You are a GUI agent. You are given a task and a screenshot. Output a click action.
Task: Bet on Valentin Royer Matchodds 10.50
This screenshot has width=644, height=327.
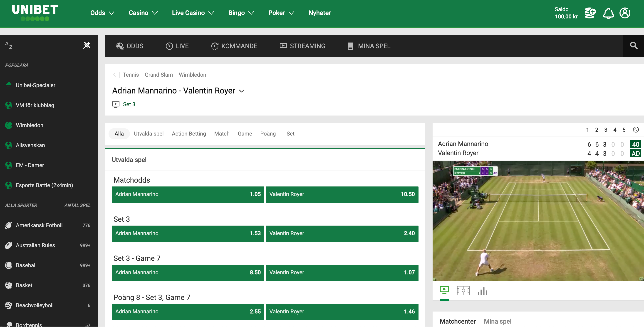(342, 195)
